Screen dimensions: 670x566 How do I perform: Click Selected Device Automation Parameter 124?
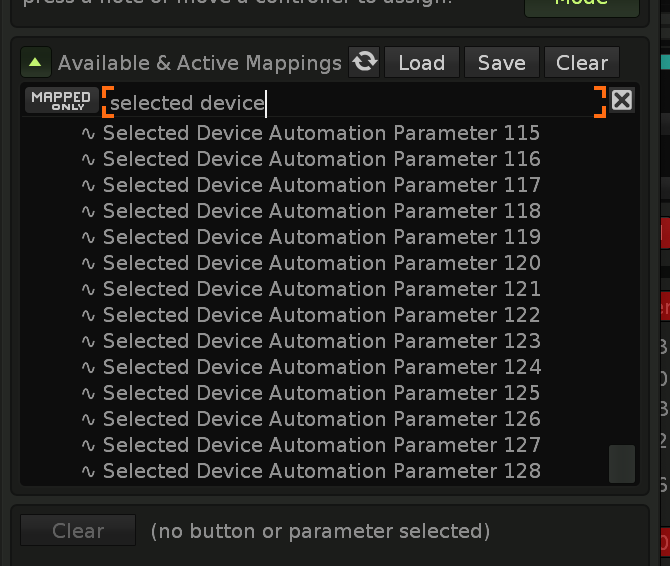320,367
